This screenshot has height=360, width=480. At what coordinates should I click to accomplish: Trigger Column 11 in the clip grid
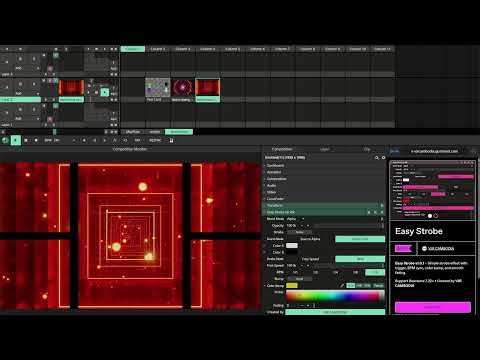(383, 49)
